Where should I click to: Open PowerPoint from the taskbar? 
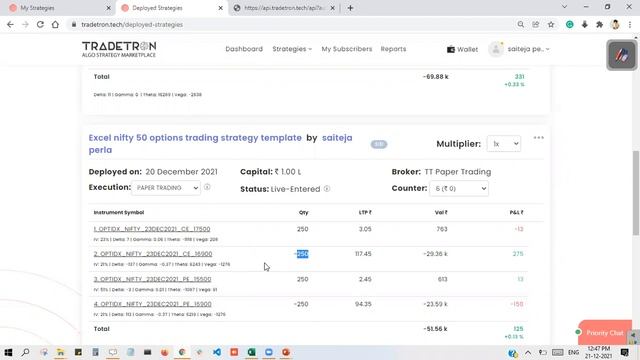286,352
